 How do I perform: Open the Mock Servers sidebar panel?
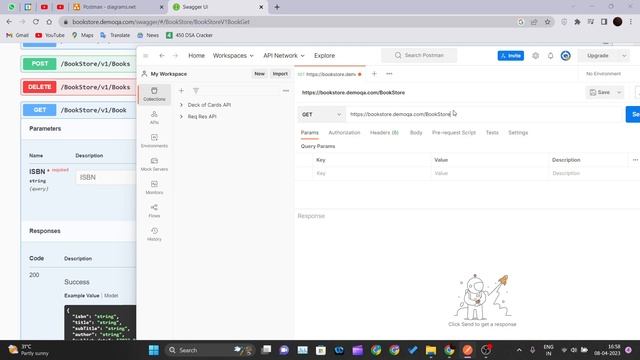point(154,164)
